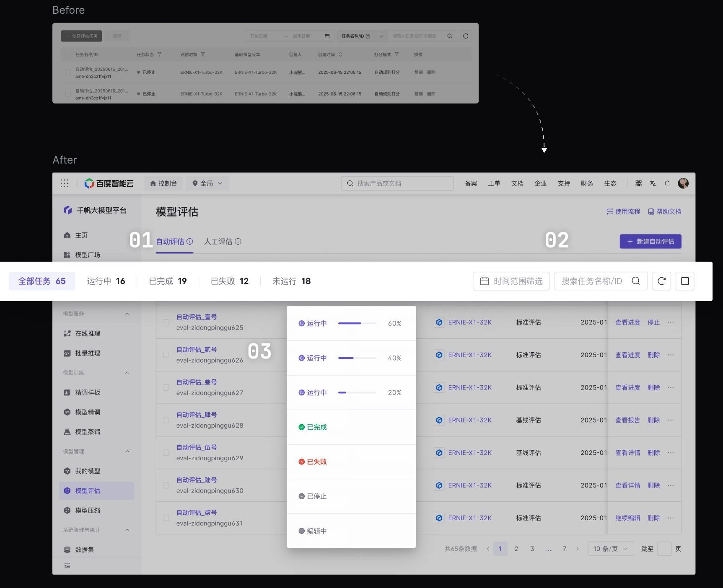The image size is (723, 588).
Task: Select checkbox for 自动评估_柒号 row
Action: pos(166,518)
